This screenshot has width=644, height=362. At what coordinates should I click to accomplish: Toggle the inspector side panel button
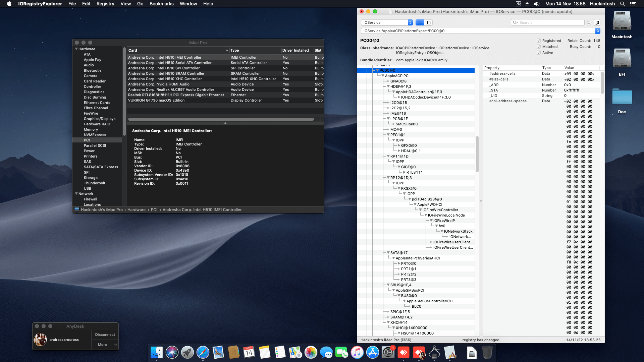tap(597, 22)
